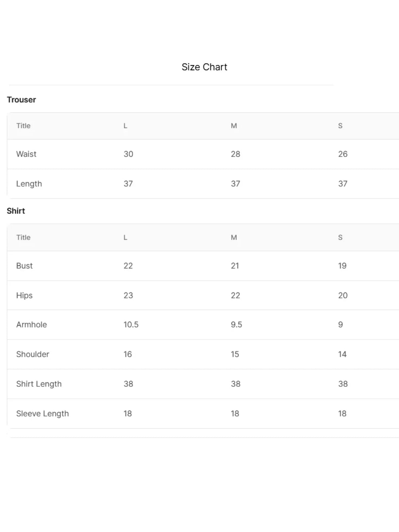The height and width of the screenshot is (532, 399).
Task: Click the M column header in Trouser table
Action: [x=234, y=126]
